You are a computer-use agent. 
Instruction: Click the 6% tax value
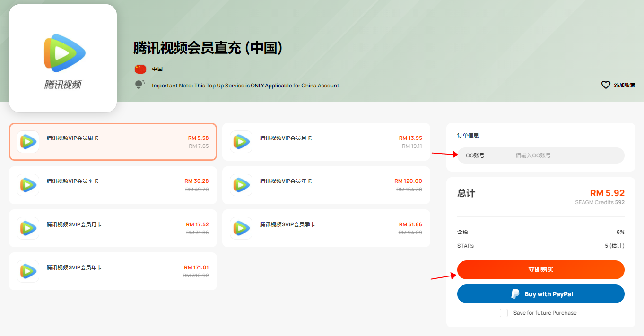[620, 232]
